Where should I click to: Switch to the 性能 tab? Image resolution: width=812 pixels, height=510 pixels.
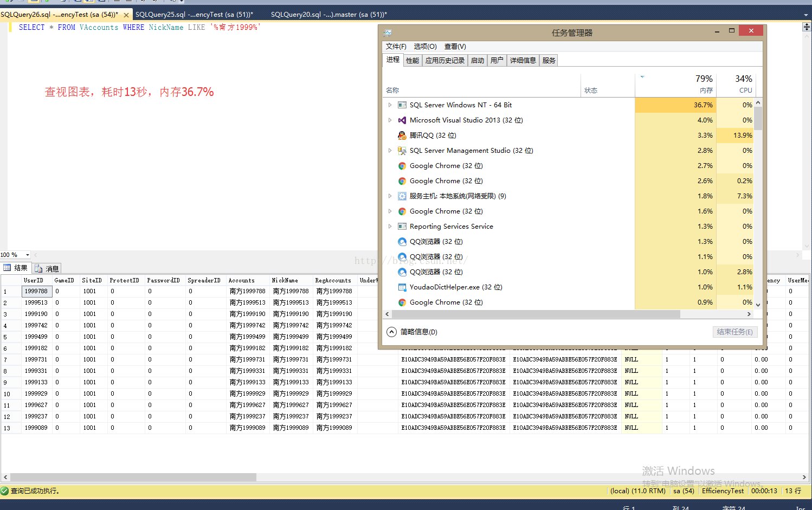413,61
